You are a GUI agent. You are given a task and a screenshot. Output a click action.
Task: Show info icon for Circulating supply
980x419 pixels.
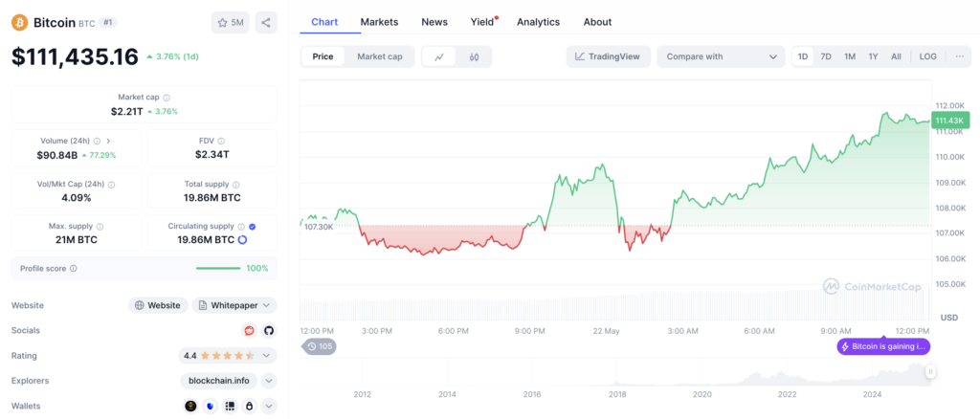[x=241, y=227]
